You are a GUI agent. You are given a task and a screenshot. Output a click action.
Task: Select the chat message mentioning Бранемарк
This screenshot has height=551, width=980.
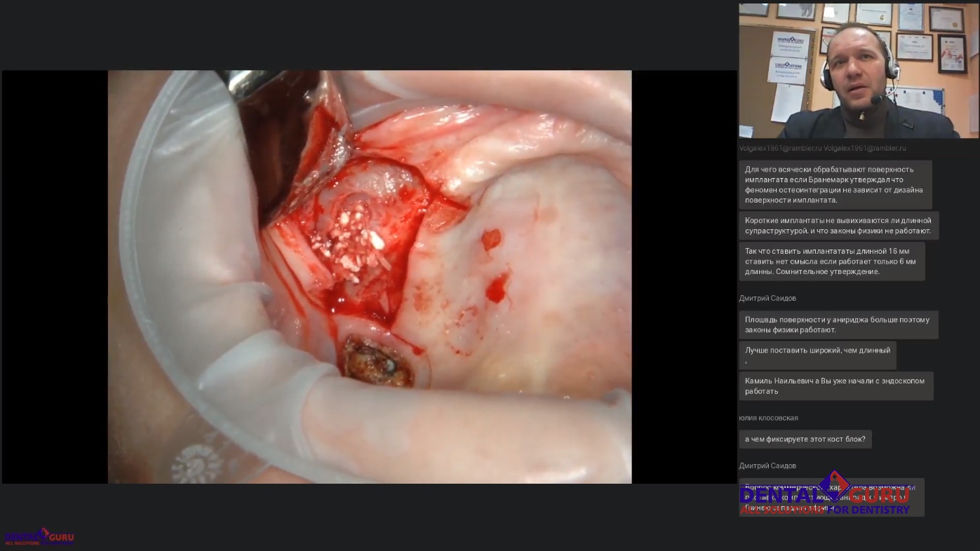tap(835, 184)
